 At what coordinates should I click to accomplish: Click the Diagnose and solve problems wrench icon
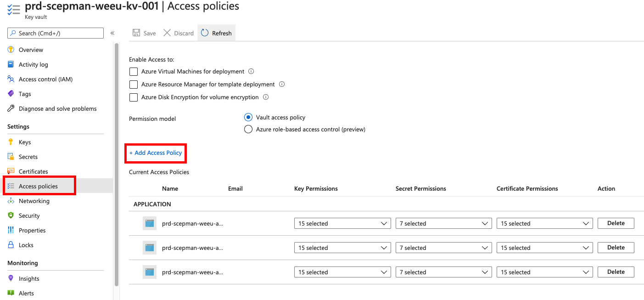click(11, 108)
